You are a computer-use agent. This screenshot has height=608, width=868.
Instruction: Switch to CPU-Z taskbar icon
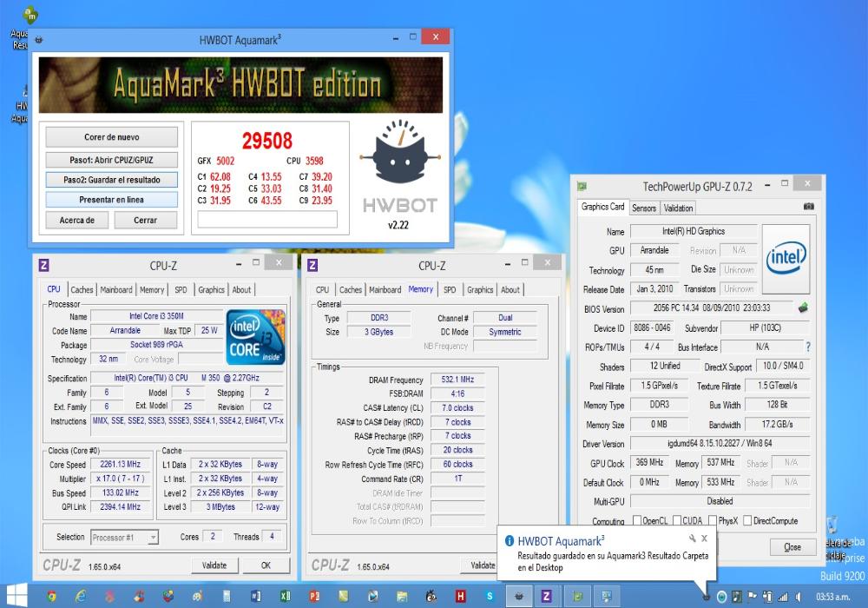pos(546,596)
